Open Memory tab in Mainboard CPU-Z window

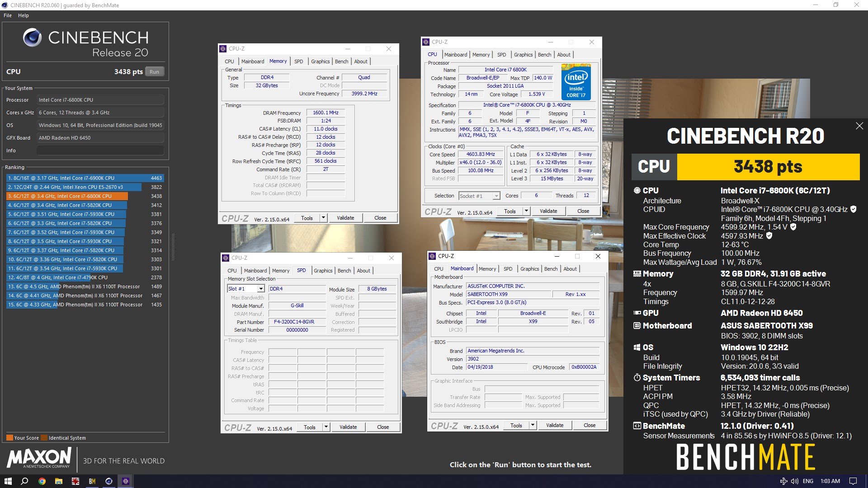[x=487, y=269]
